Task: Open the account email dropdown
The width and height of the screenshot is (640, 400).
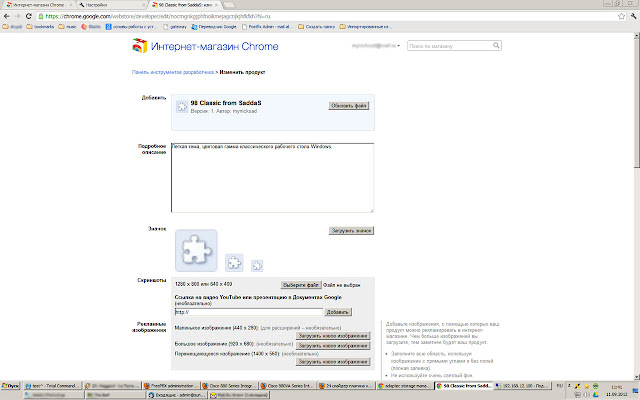Action: pos(376,46)
